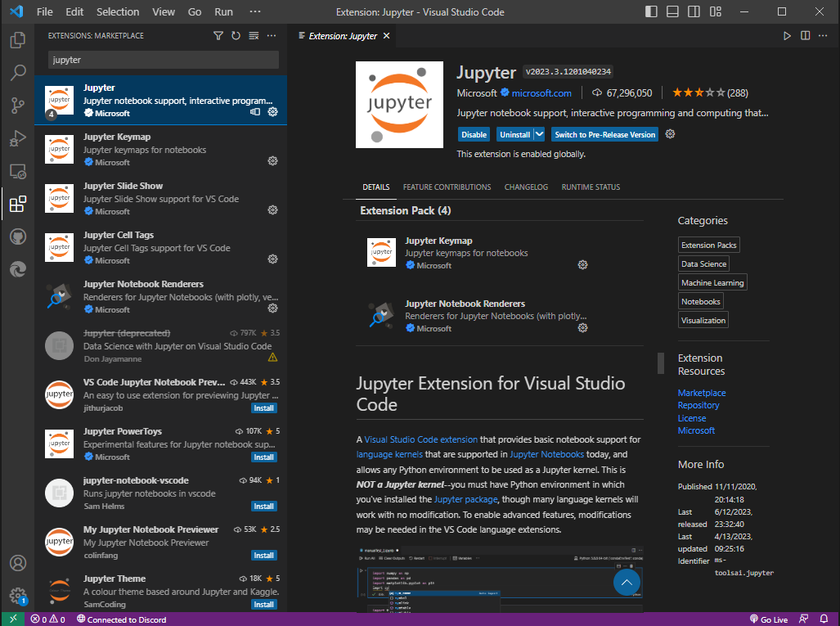Open the Manage gear in activity bar
The width and height of the screenshot is (840, 626).
tap(18, 596)
